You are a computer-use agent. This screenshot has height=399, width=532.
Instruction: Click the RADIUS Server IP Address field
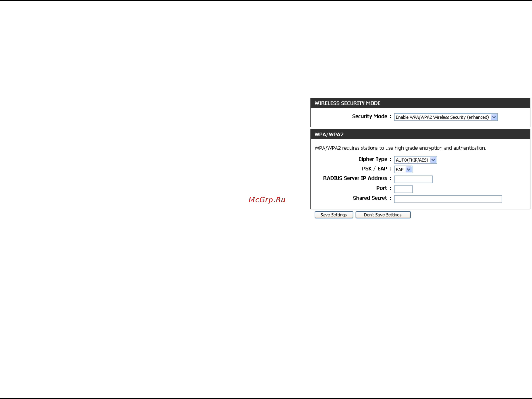click(x=413, y=179)
